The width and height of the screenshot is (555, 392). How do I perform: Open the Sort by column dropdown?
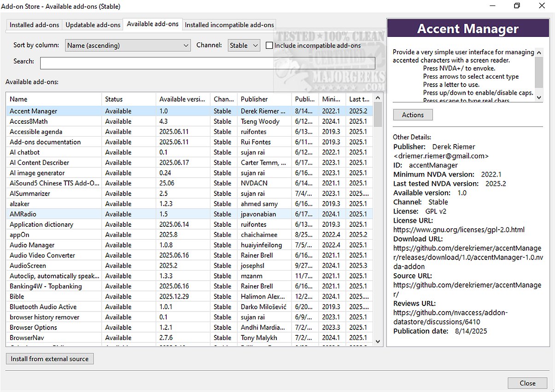coord(128,45)
